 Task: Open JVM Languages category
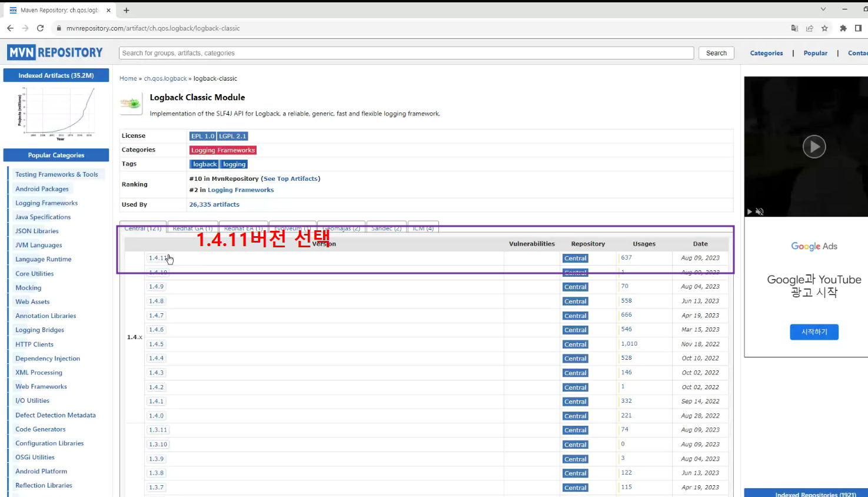click(39, 246)
